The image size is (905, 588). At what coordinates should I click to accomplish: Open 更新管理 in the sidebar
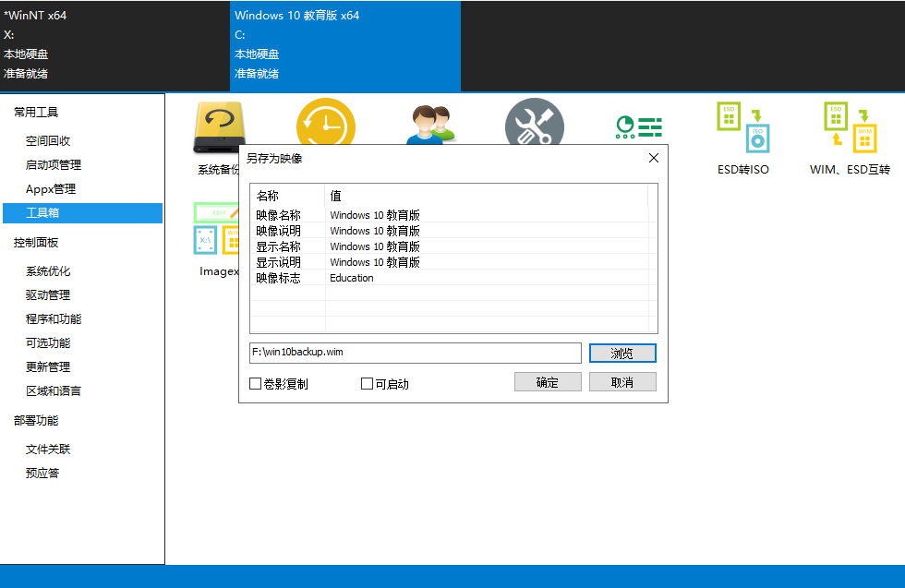click(48, 367)
